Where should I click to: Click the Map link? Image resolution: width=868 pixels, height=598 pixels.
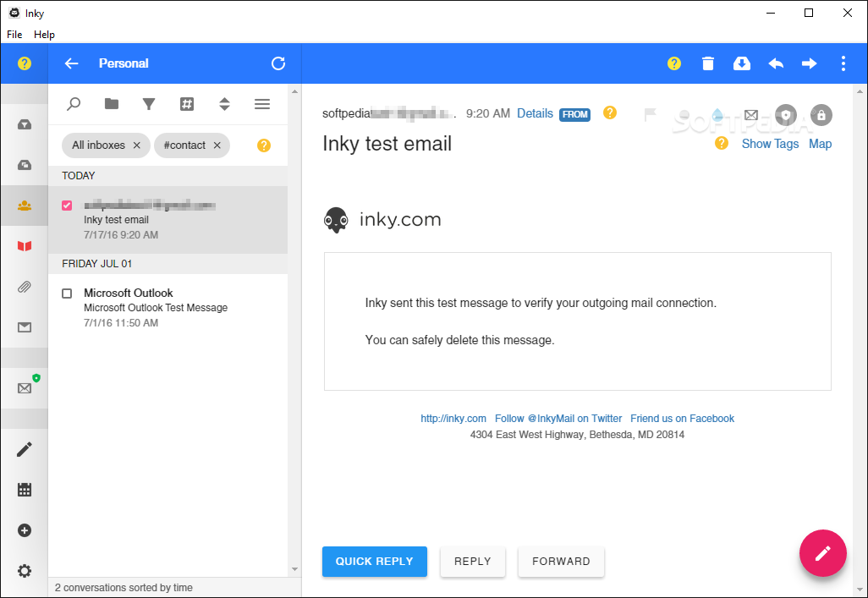pos(820,144)
